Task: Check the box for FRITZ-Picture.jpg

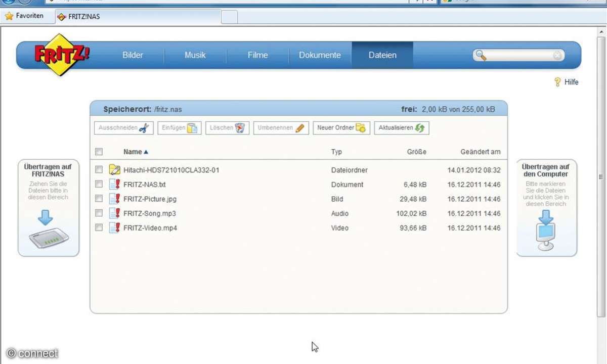Action: 99,199
